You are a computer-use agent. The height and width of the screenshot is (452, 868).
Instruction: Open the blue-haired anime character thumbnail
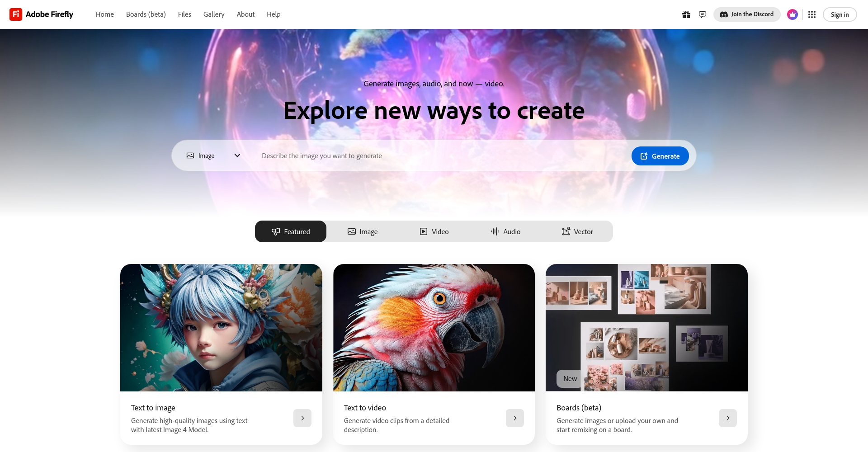point(221,328)
